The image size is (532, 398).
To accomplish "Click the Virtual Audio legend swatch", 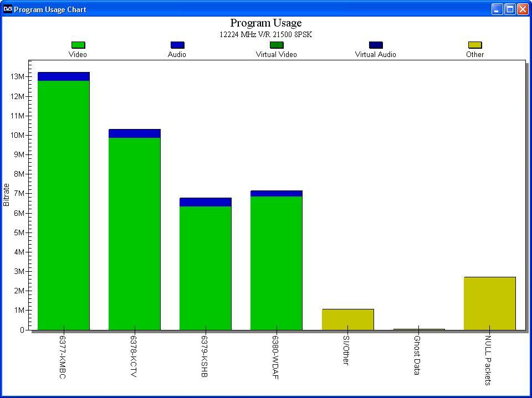I will (x=376, y=45).
